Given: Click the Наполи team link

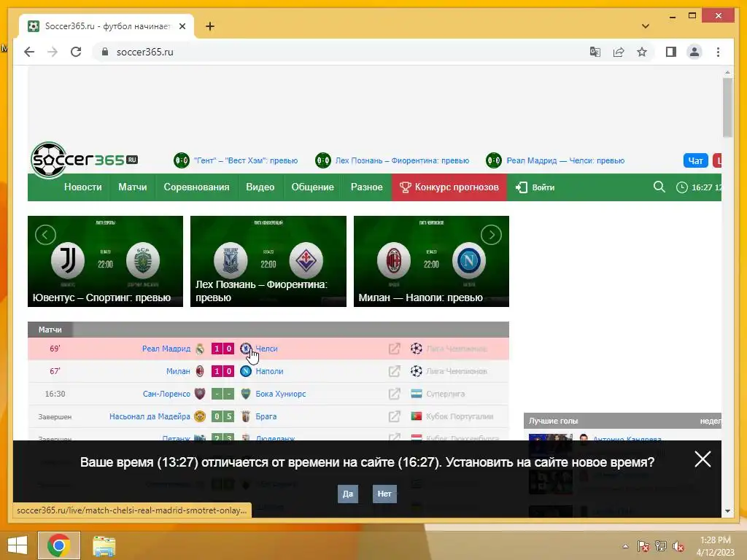Looking at the screenshot, I should pos(269,371).
